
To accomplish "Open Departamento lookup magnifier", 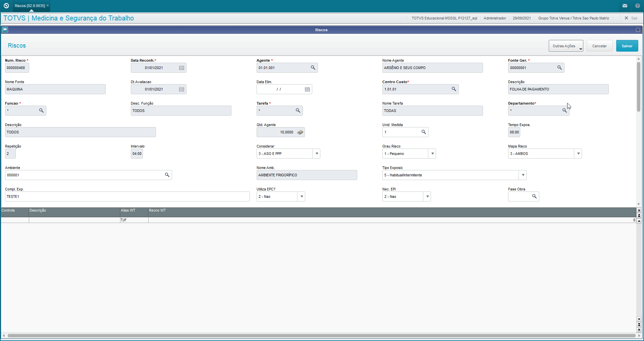I will pyautogui.click(x=565, y=111).
